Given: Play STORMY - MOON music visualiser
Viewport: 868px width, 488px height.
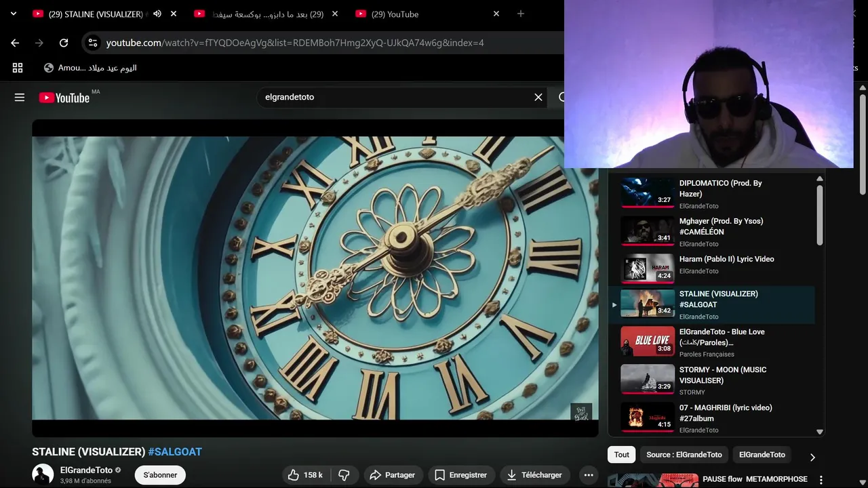Looking at the screenshot, I should click(711, 380).
